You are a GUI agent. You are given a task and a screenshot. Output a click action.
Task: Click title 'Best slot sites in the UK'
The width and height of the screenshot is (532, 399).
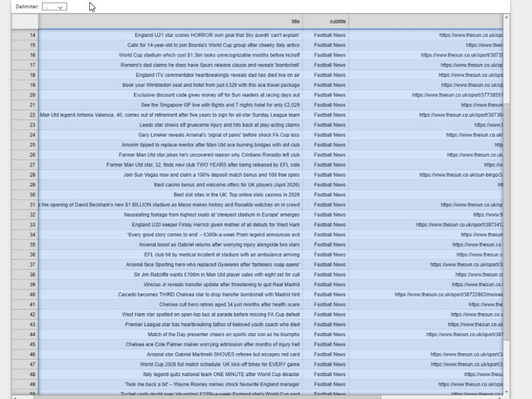(x=237, y=195)
